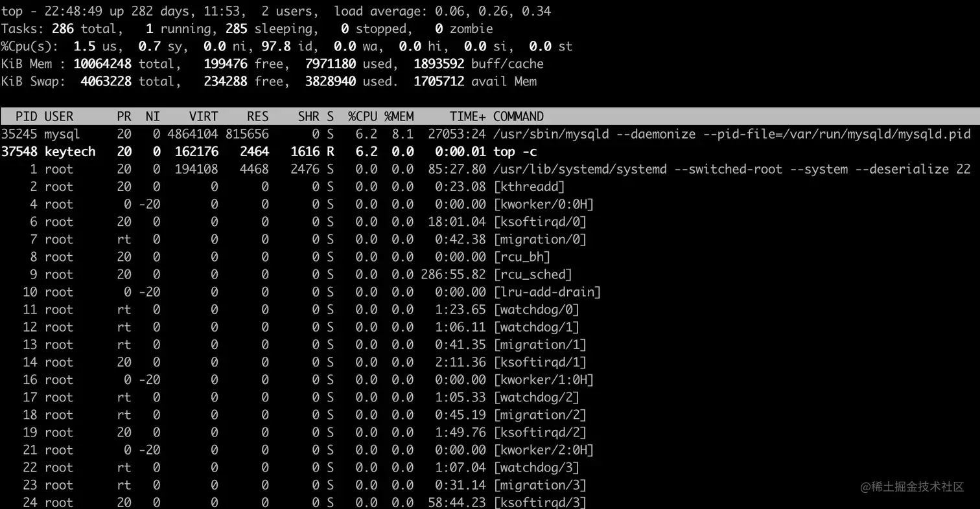This screenshot has width=980, height=509.
Task: Click the [ksoftirqd/1] process
Action: [540, 362]
